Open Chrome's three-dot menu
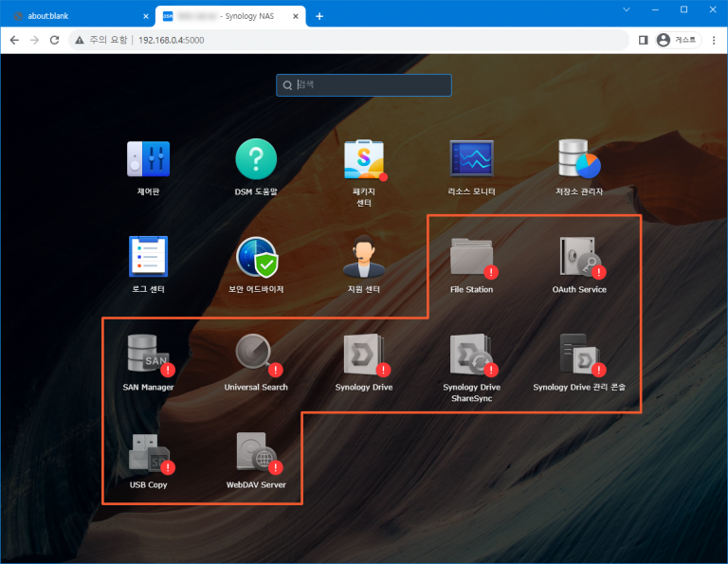Screen dimensions: 728x564 [714, 40]
